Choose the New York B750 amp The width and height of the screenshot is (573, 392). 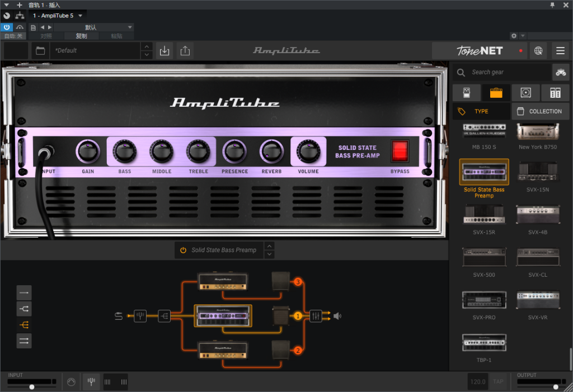[x=538, y=136]
